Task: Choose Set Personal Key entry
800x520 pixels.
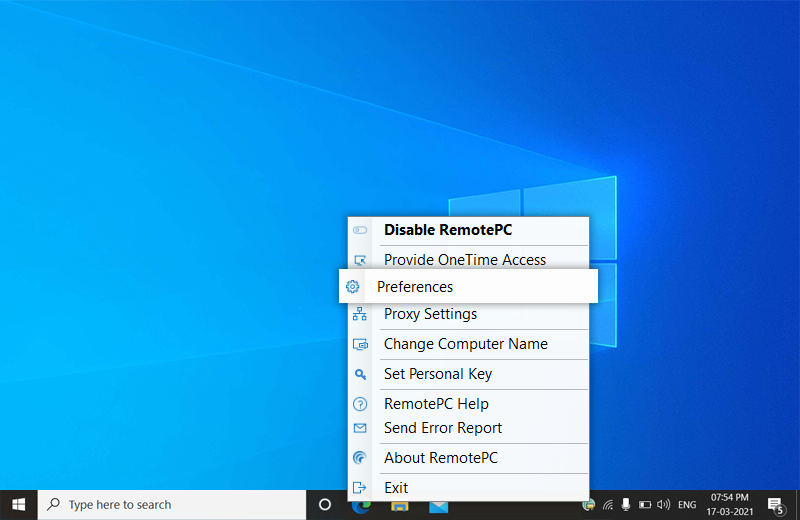Action: point(437,374)
